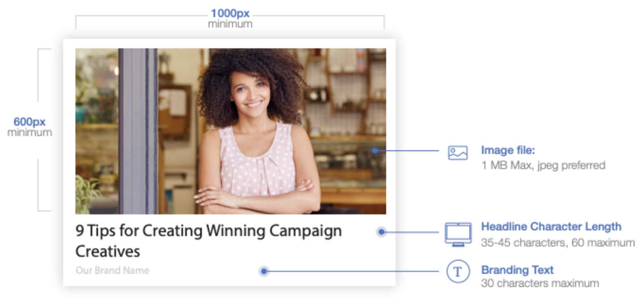Viewport: 644px width, 301px height.
Task: Click '35-45 characters, 60 maximum' text
Action: click(x=558, y=243)
